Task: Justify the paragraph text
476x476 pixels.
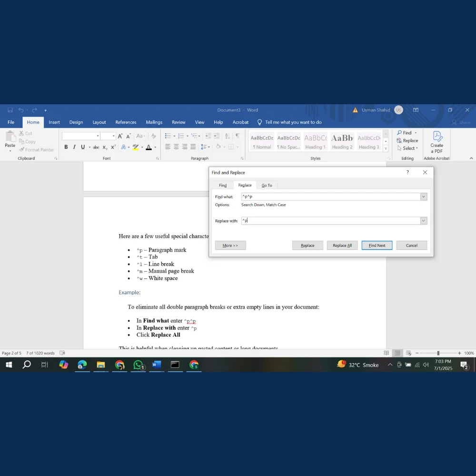Action: (x=193, y=147)
